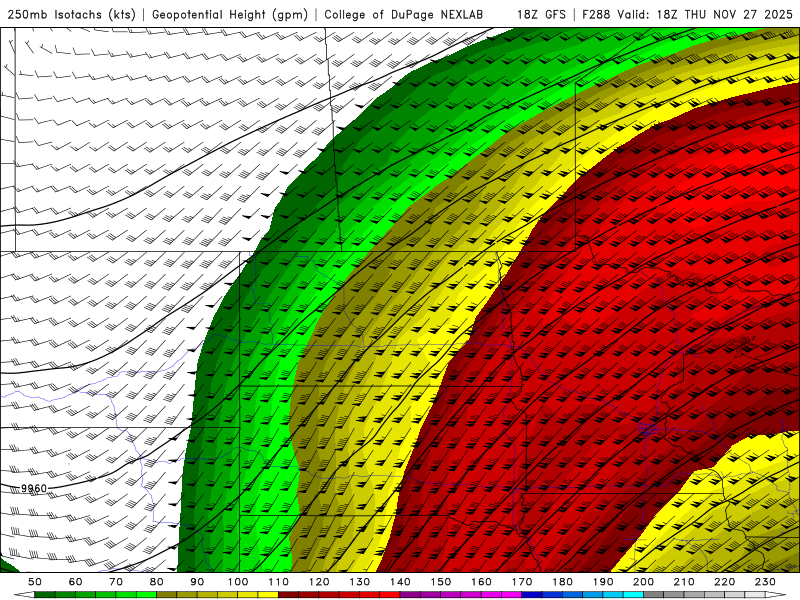Click the "F288 Valid: 18Z THU NOV 27 2025" text

tap(687, 14)
